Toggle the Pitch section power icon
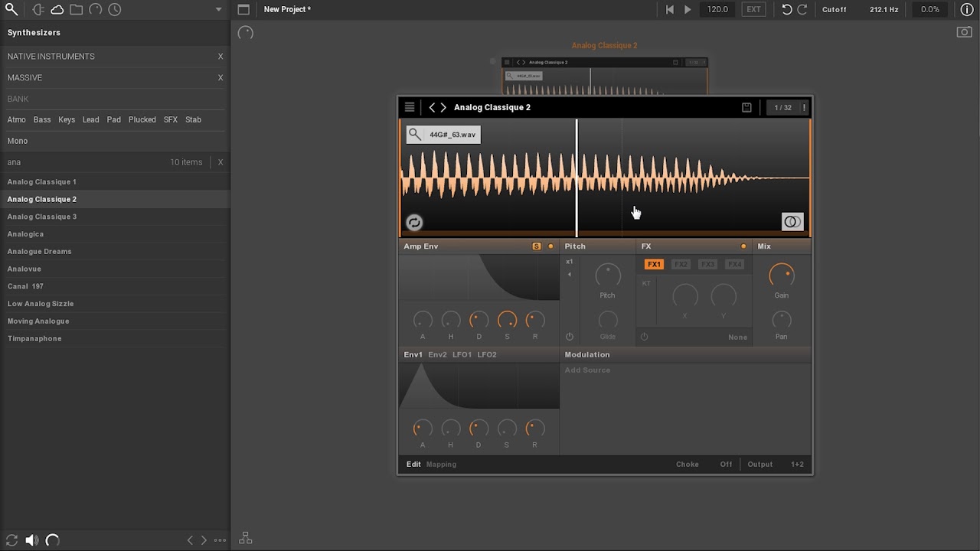Viewport: 980px width, 551px height. click(569, 337)
